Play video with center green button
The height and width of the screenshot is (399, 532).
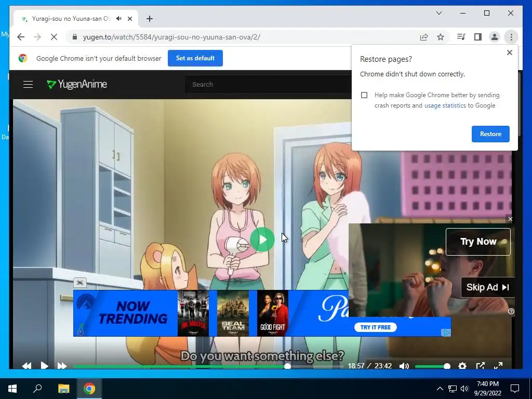tap(262, 240)
